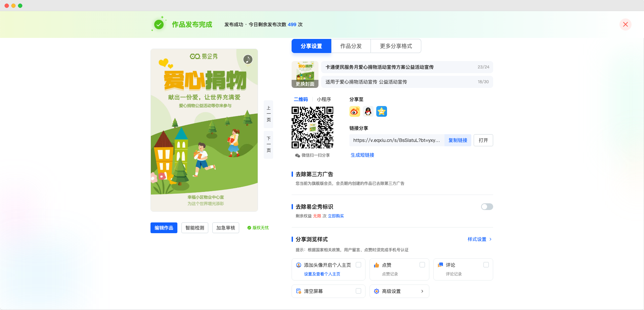Share to Qzone star icon
Screen dimensions: 644x310
[x=382, y=111]
